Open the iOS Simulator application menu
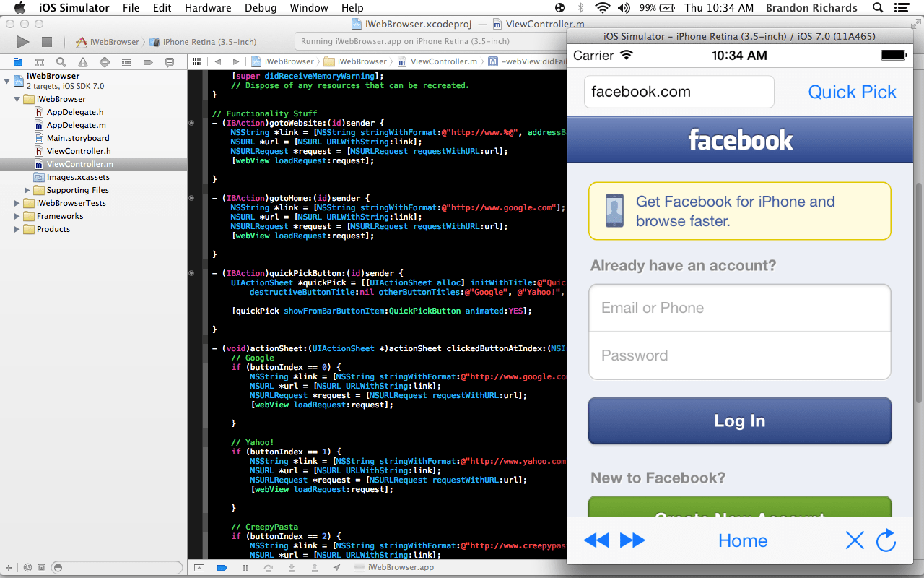 73,8
